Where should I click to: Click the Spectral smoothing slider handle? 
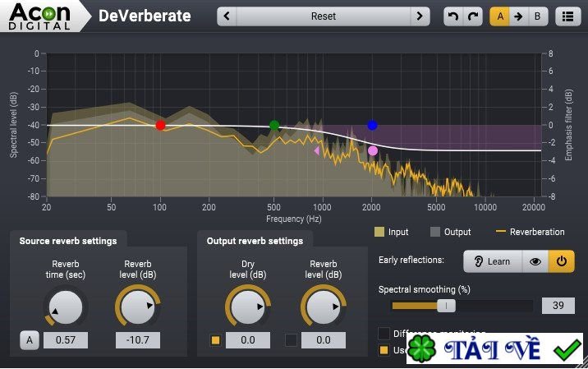tap(446, 306)
